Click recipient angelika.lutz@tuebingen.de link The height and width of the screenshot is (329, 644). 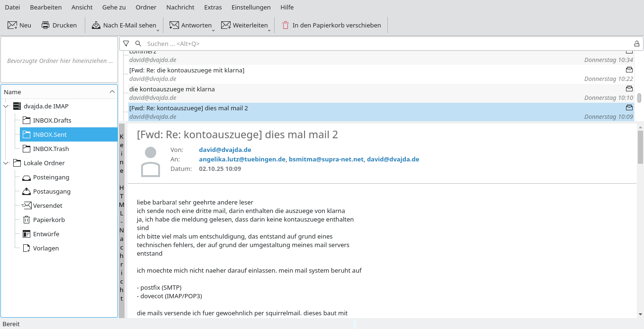click(x=242, y=159)
